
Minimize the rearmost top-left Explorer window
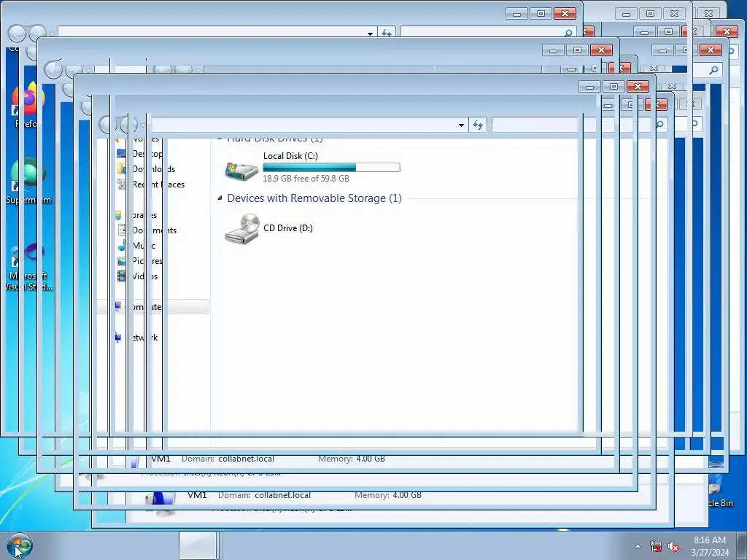point(517,14)
